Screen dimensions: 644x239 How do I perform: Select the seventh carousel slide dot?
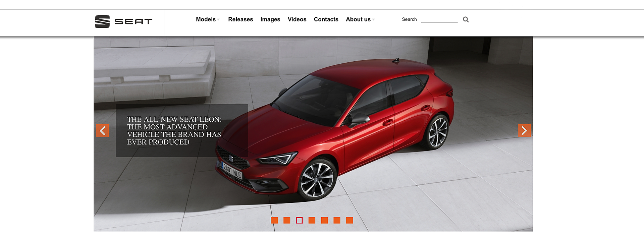pyautogui.click(x=350, y=220)
